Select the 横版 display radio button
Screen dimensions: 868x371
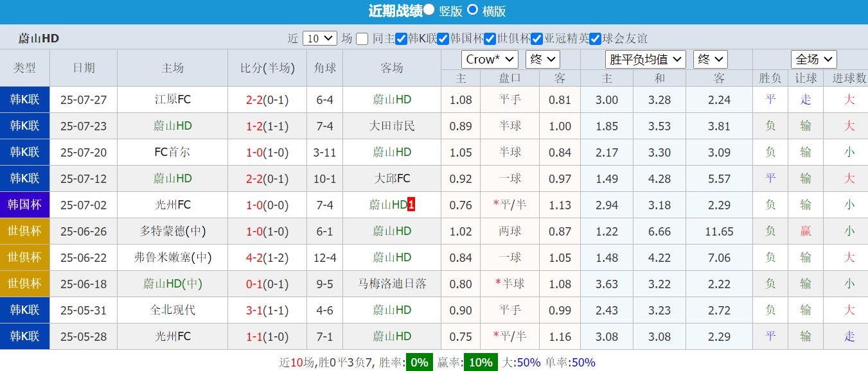(x=471, y=11)
